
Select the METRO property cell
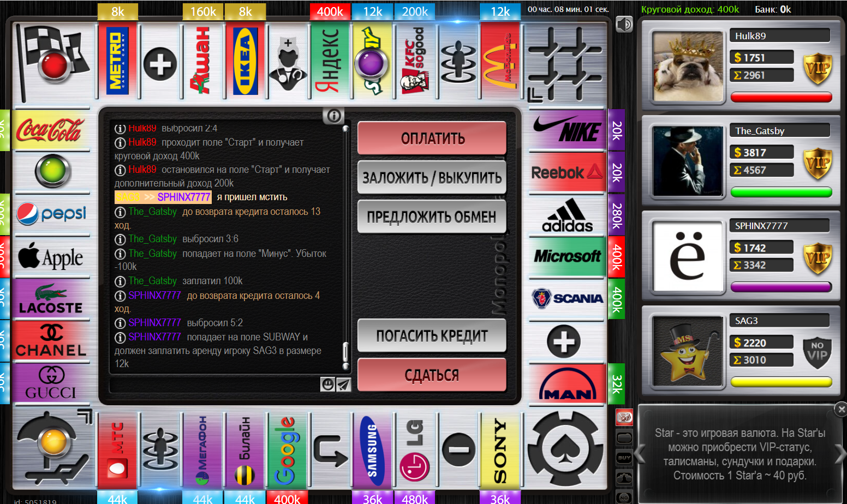(118, 61)
